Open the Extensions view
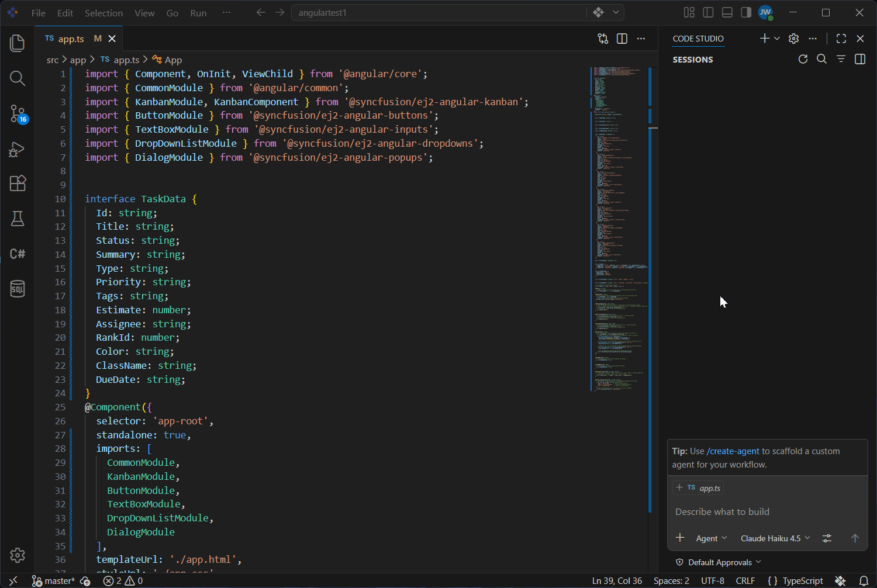This screenshot has width=877, height=588. [x=18, y=184]
